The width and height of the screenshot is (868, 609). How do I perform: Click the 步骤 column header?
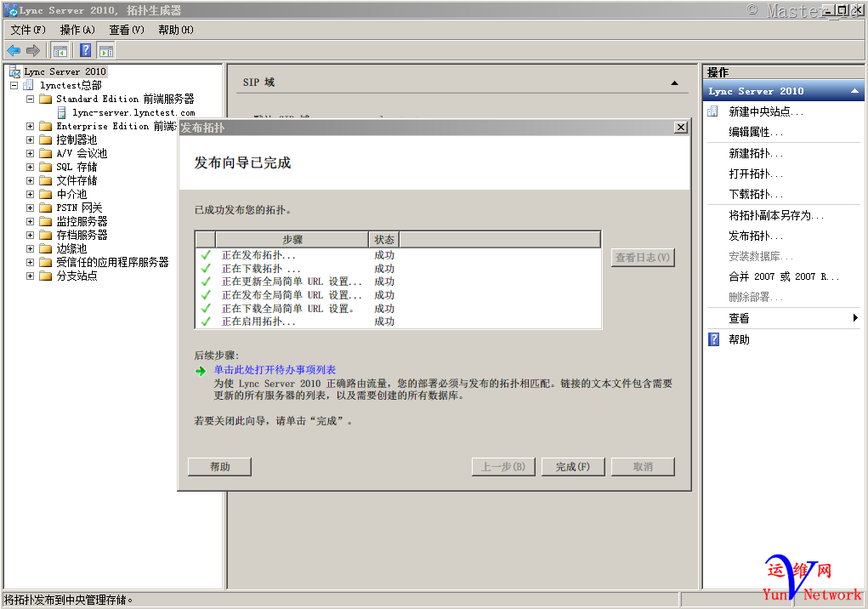(292, 240)
